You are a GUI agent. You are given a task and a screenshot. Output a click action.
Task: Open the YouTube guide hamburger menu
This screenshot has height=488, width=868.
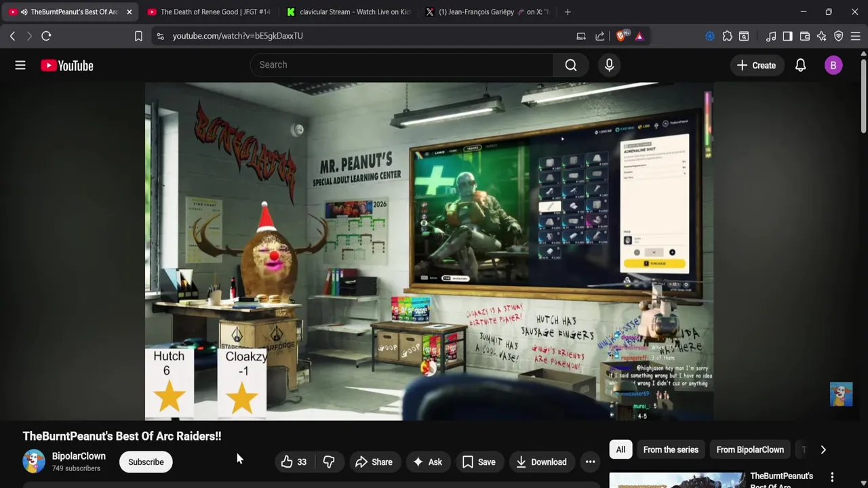coord(20,65)
